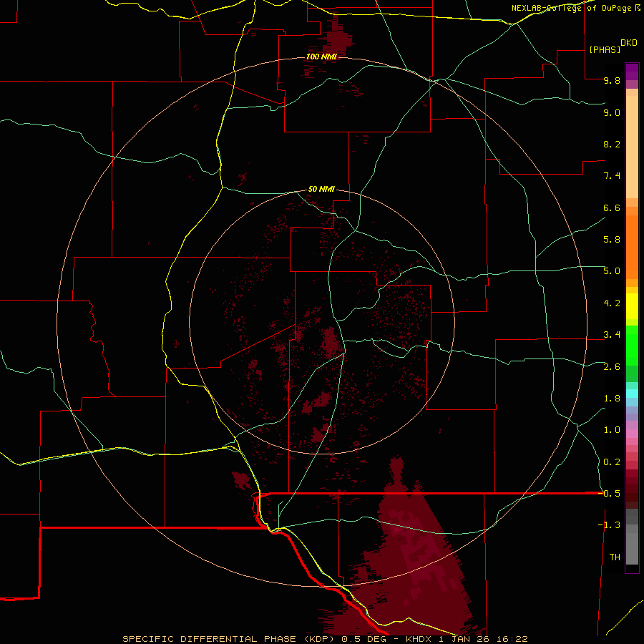This screenshot has height=644, width=644.
Task: Click the 2.6 scale value
Action: pyautogui.click(x=612, y=367)
